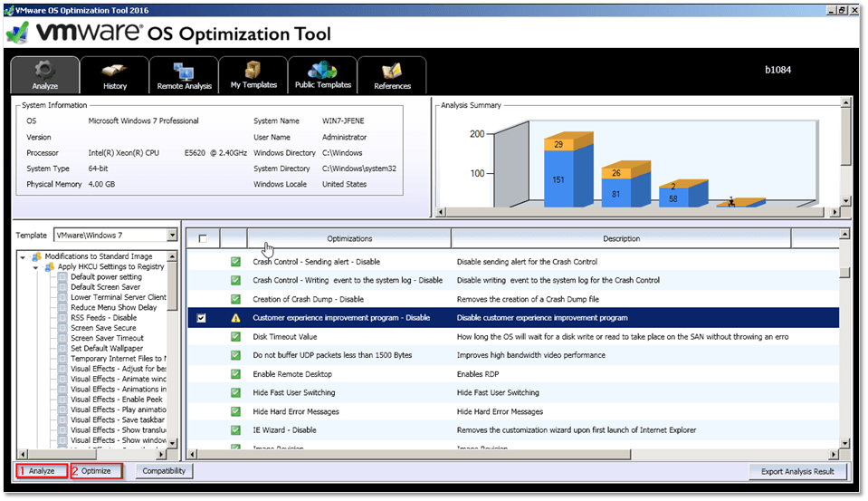Click green check icon for UDP packets row
868x501 pixels.
pyautogui.click(x=235, y=355)
